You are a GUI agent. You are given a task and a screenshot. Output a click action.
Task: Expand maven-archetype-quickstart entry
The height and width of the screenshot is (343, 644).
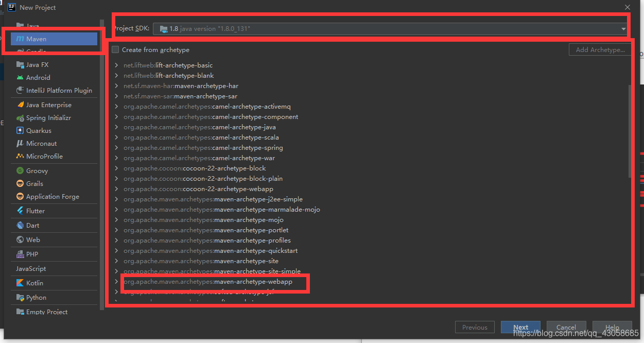[116, 251]
